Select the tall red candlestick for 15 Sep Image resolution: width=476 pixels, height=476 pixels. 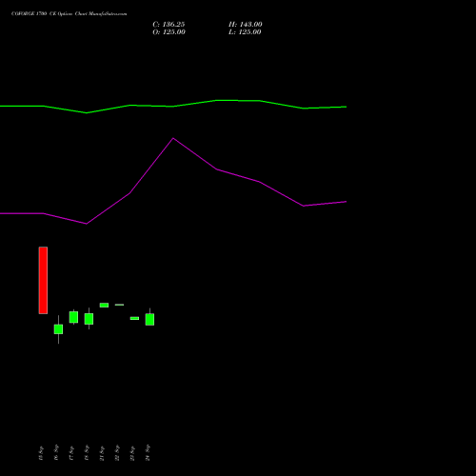(43, 280)
